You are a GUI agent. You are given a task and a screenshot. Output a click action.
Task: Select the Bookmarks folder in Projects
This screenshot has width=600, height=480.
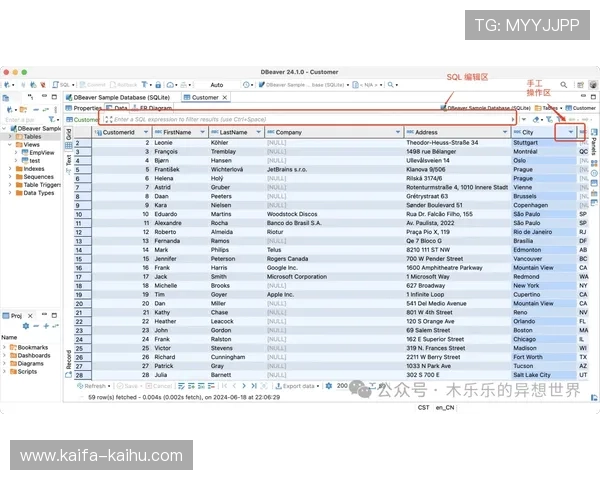[32, 347]
